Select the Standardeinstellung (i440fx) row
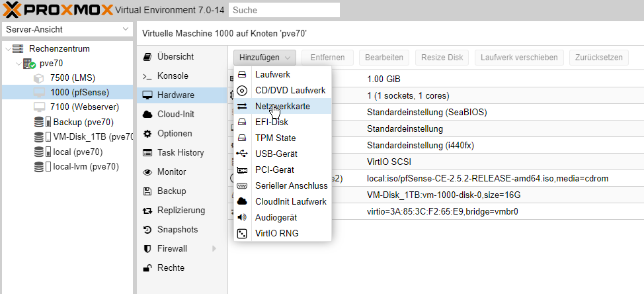 pos(436,145)
